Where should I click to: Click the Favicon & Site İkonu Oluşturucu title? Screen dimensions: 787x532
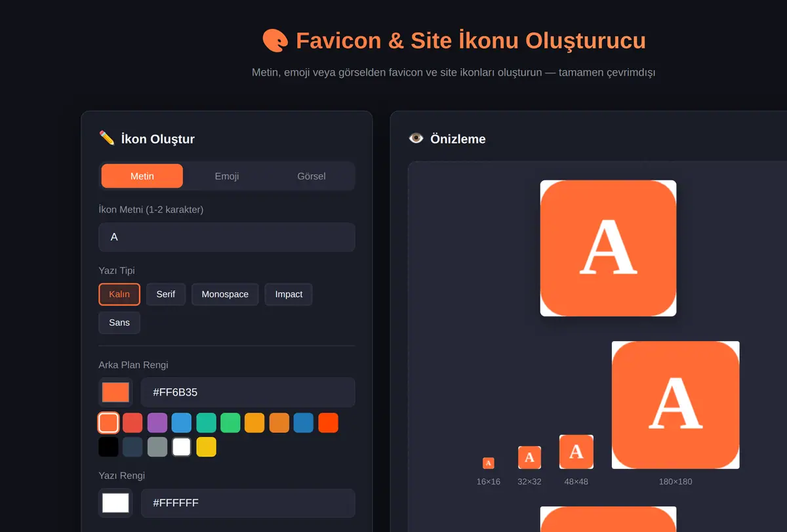(x=471, y=41)
